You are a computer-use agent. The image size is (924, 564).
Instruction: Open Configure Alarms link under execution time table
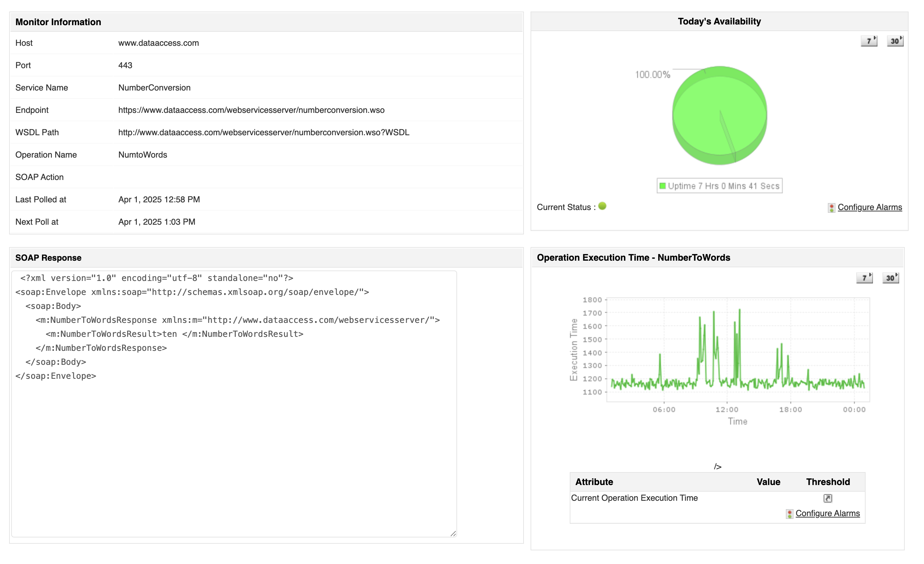tap(827, 513)
